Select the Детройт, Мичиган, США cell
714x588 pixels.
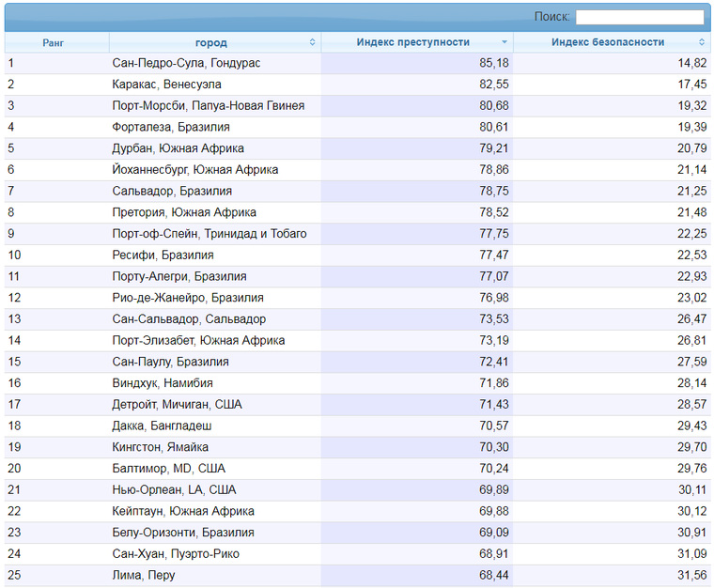pos(215,405)
